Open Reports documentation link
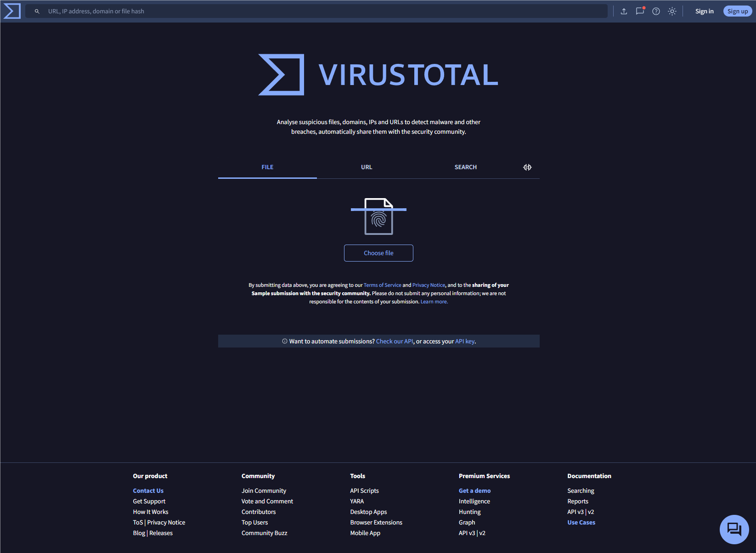The width and height of the screenshot is (756, 553). click(x=578, y=502)
